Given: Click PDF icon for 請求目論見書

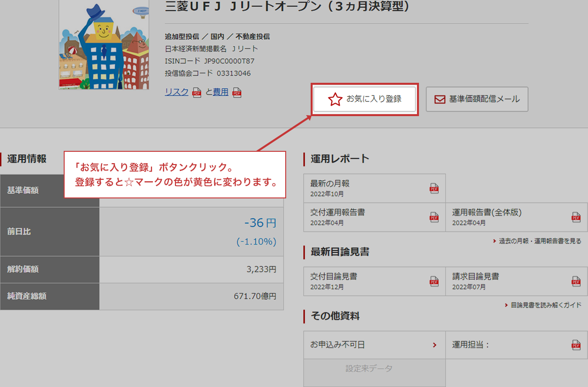Looking at the screenshot, I should click(x=576, y=281).
